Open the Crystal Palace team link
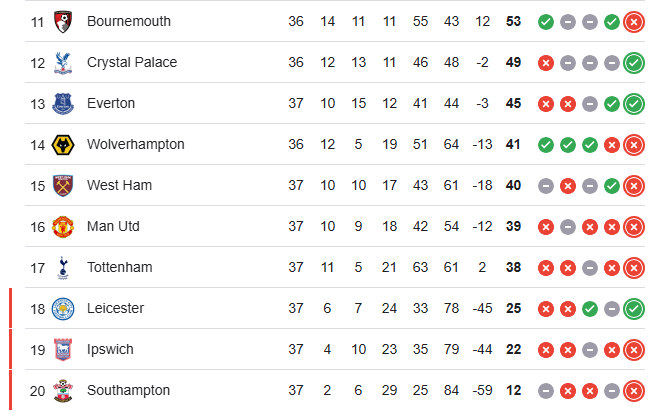 [x=132, y=62]
